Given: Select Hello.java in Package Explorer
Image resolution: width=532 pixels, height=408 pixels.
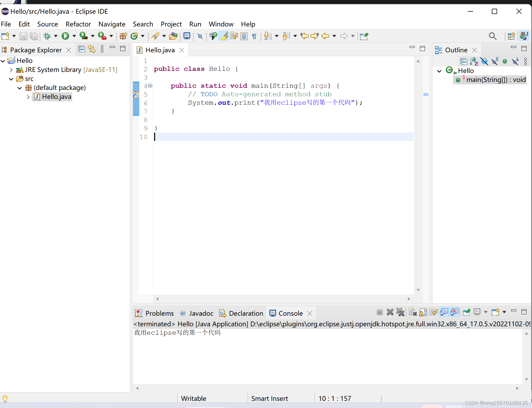Looking at the screenshot, I should tap(56, 97).
